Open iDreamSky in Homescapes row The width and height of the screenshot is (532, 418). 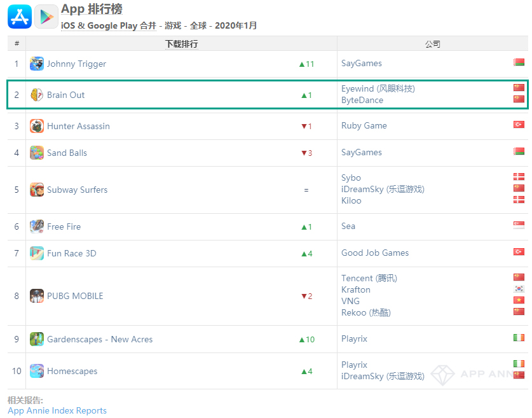[x=383, y=376]
